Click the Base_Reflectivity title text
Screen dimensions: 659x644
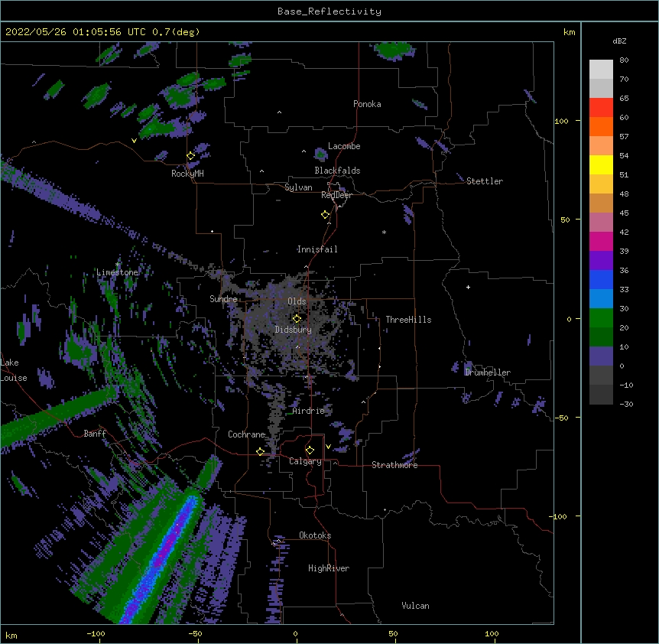click(x=329, y=11)
